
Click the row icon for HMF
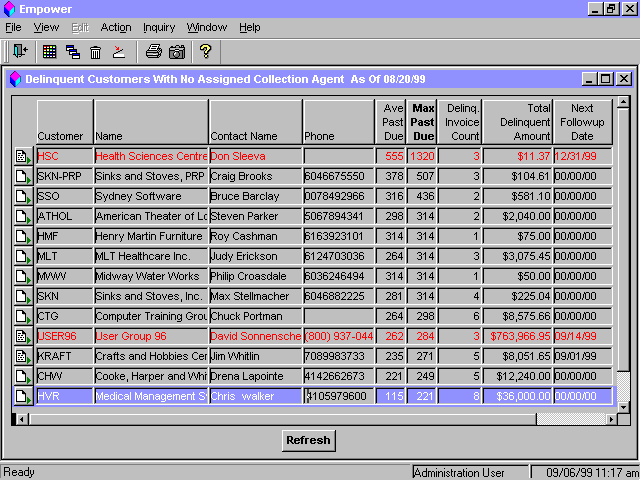pos(23,236)
